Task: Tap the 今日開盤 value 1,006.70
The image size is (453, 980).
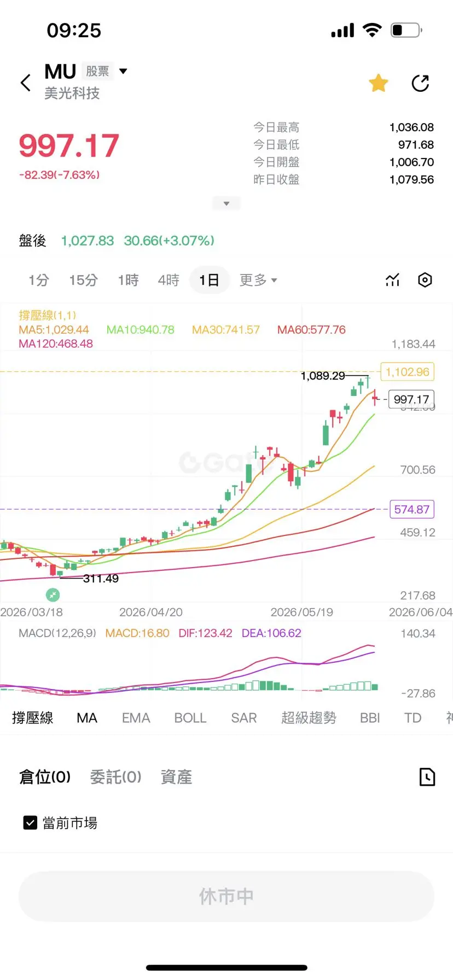Action: click(x=411, y=162)
